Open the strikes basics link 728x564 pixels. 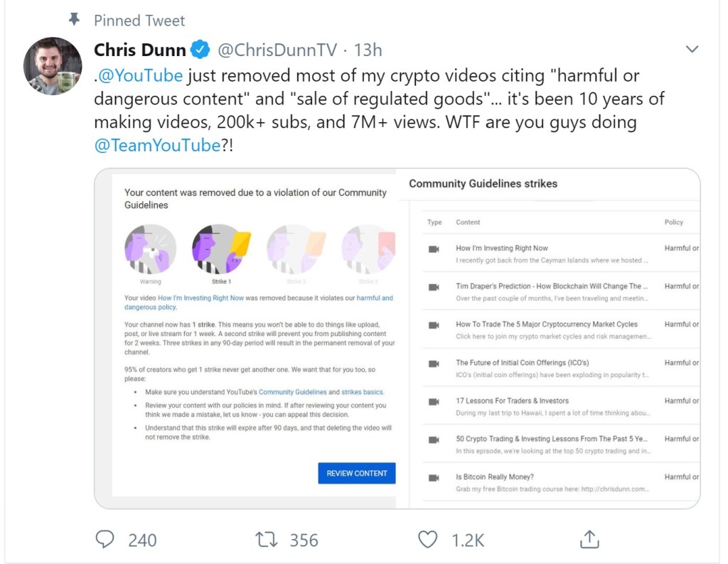[363, 391]
